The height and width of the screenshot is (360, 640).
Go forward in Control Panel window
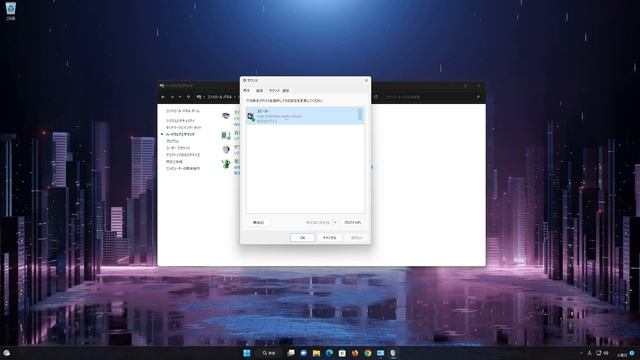click(172, 97)
